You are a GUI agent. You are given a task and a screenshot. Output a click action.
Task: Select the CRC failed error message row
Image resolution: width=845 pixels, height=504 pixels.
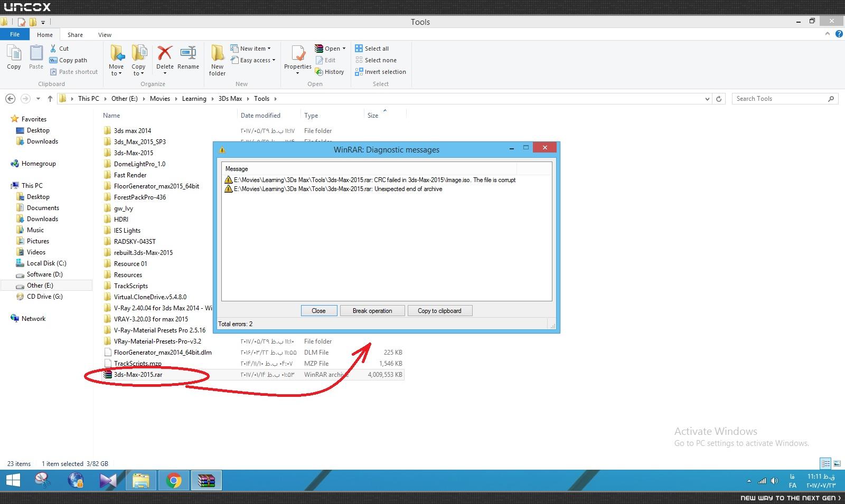pos(370,180)
